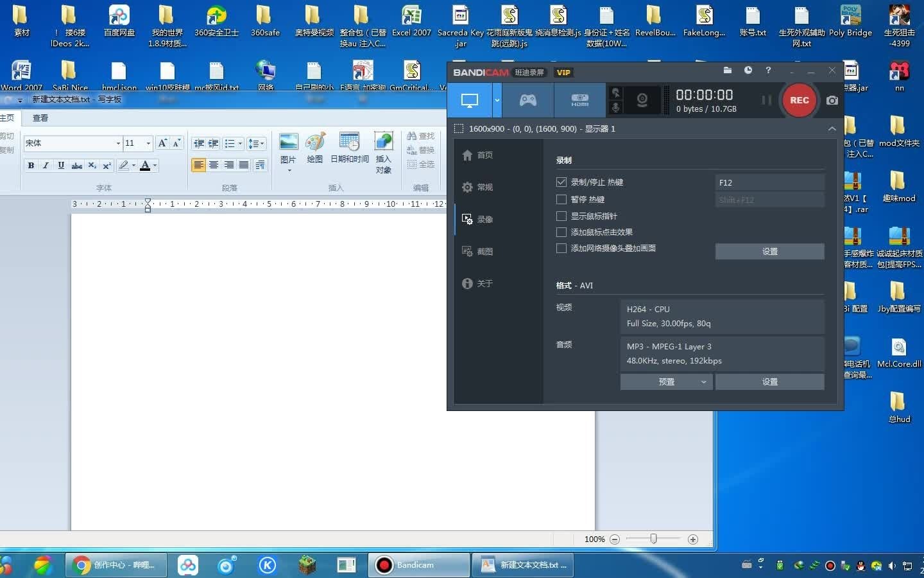The height and width of the screenshot is (578, 924).
Task: Toggle italic formatting in WordPad
Action: click(x=46, y=166)
